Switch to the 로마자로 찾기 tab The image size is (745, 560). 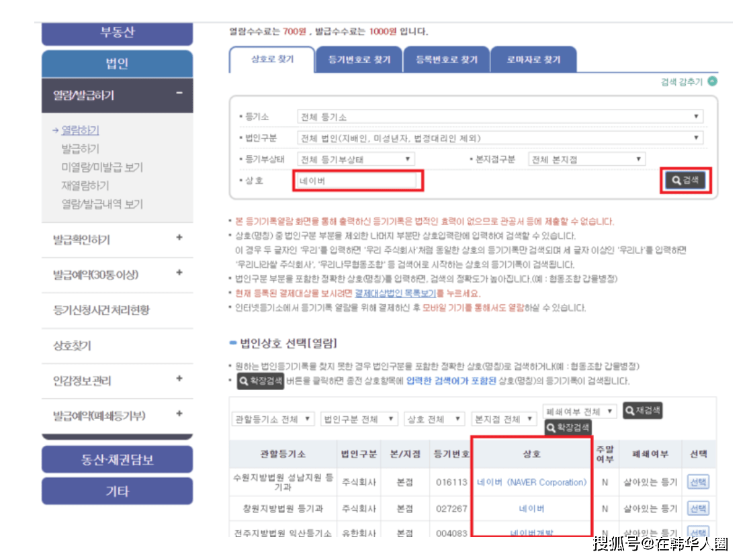[x=533, y=59]
